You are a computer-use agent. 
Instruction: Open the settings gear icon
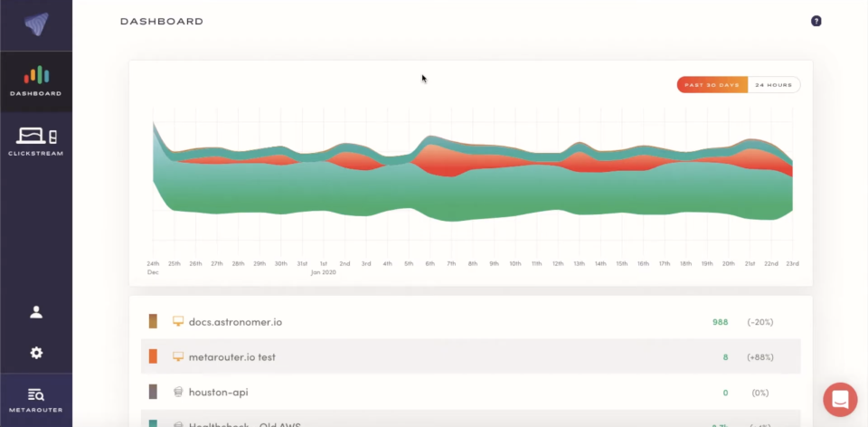point(36,353)
